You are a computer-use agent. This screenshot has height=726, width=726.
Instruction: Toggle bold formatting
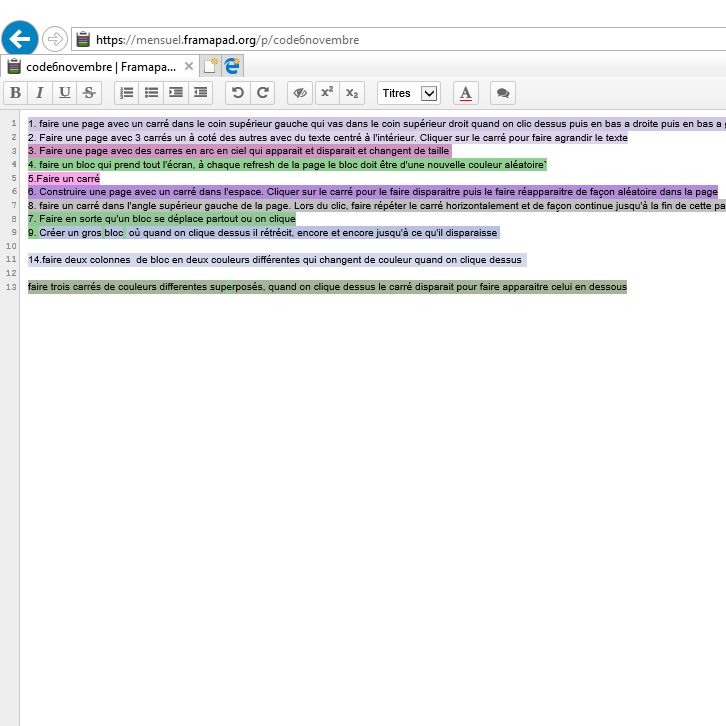15,93
